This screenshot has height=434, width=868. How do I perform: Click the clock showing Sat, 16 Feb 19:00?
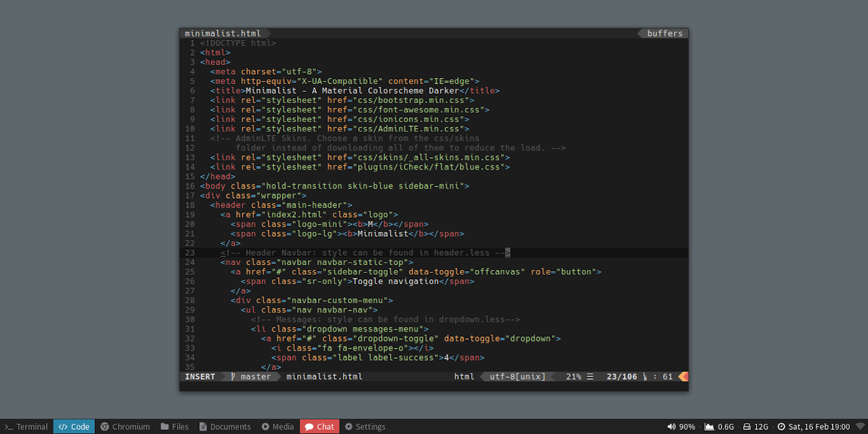[x=814, y=427]
